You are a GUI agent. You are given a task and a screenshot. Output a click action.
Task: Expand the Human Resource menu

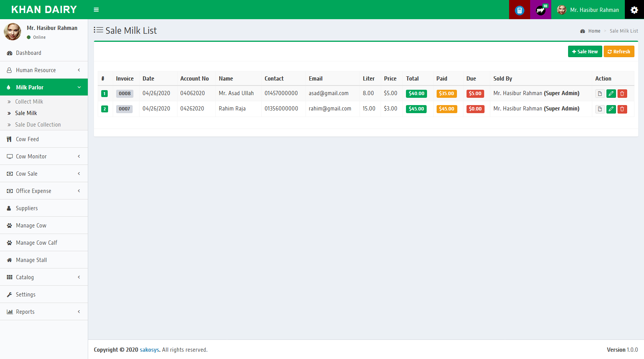(x=44, y=70)
